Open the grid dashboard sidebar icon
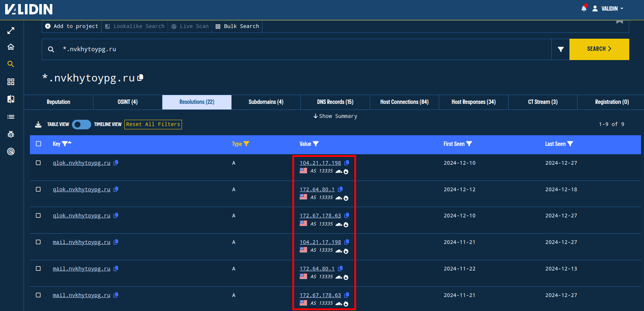Screen dimensions: 644x311 (x=11, y=82)
